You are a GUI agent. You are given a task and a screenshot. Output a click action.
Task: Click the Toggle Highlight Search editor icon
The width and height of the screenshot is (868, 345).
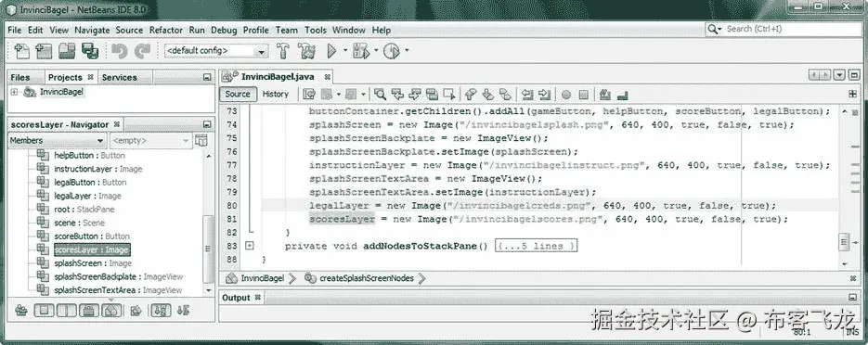pos(432,95)
